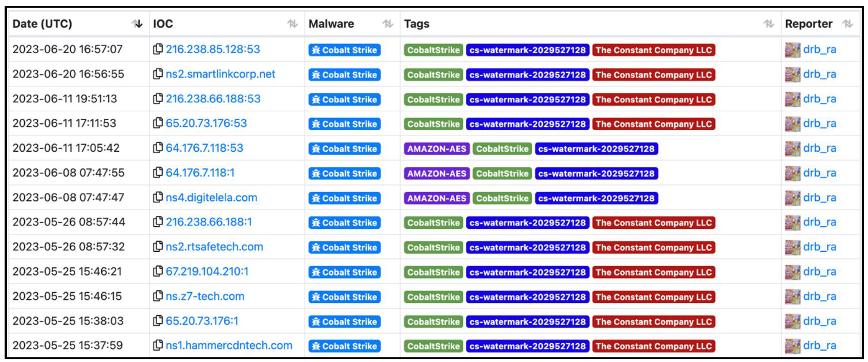The image size is (868, 362).
Task: Click cs-watermark-2029527128 tag for 216.238.66.188:1
Action: (x=527, y=223)
